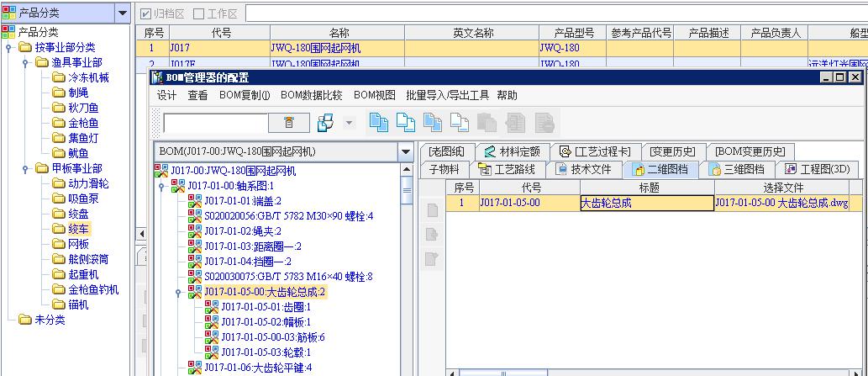Viewport: 868px width, 376px height.
Task: Click the BOM icon of J017-00:JWQ-180围网起网机
Action: pos(161,171)
